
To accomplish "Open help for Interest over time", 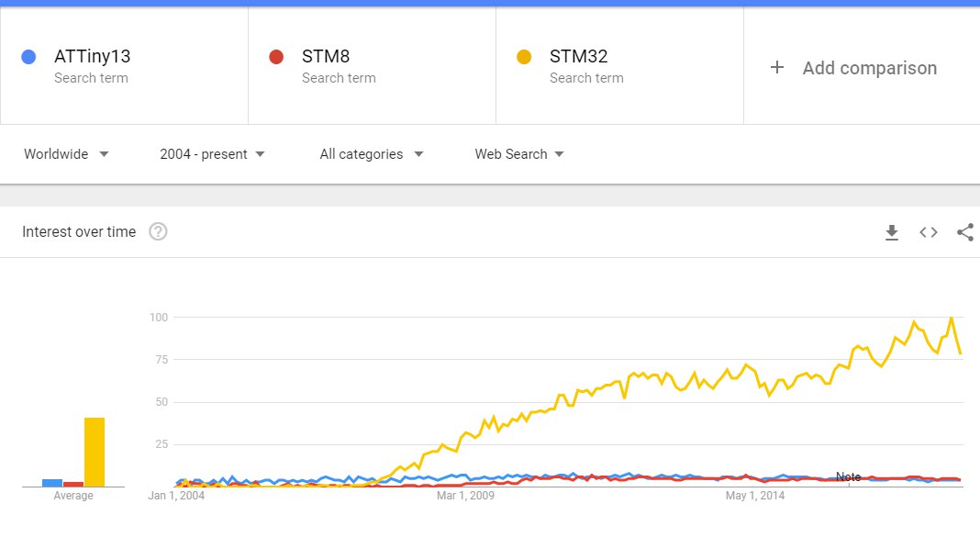I will click(158, 232).
